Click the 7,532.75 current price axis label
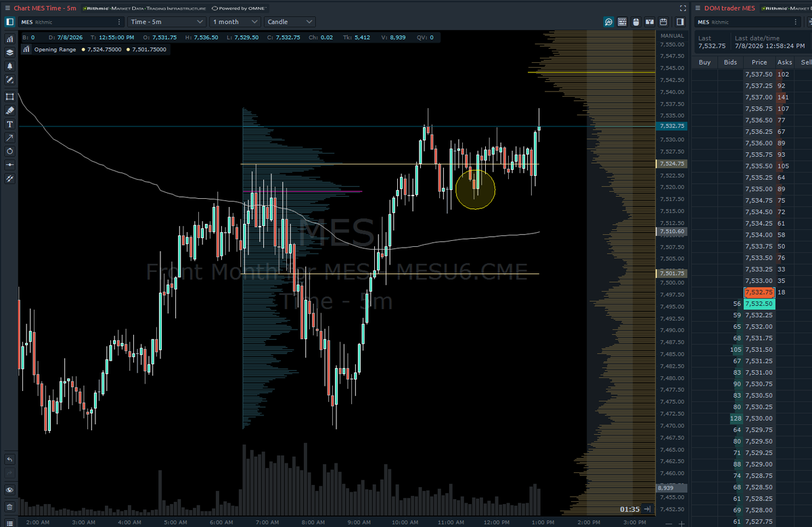The width and height of the screenshot is (812, 527). tap(671, 126)
